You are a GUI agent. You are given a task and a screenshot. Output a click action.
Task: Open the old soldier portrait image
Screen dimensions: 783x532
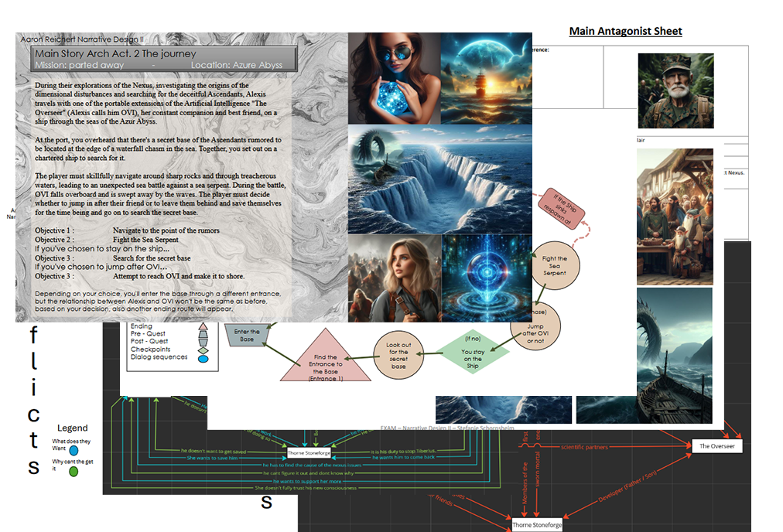[x=675, y=90]
